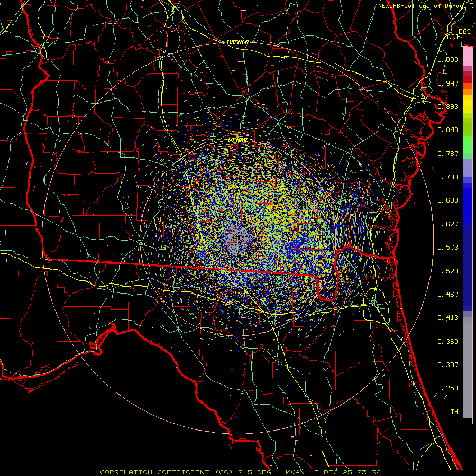Viewport: 476px width, 476px height.
Task: Select the 0.307 legend value
Action: 448,365
